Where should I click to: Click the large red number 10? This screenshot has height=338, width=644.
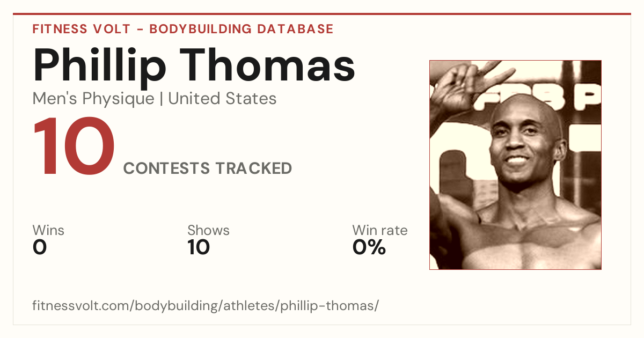point(74,148)
